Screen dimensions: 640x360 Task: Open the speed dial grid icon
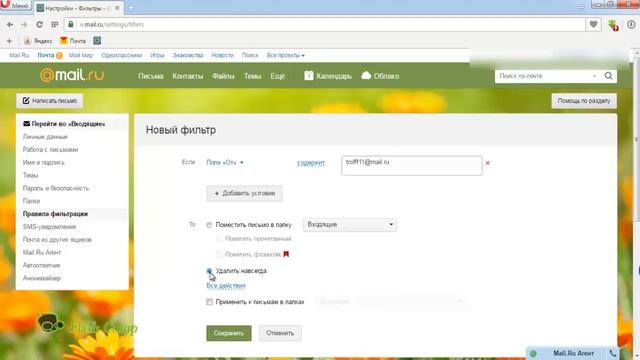point(55,24)
